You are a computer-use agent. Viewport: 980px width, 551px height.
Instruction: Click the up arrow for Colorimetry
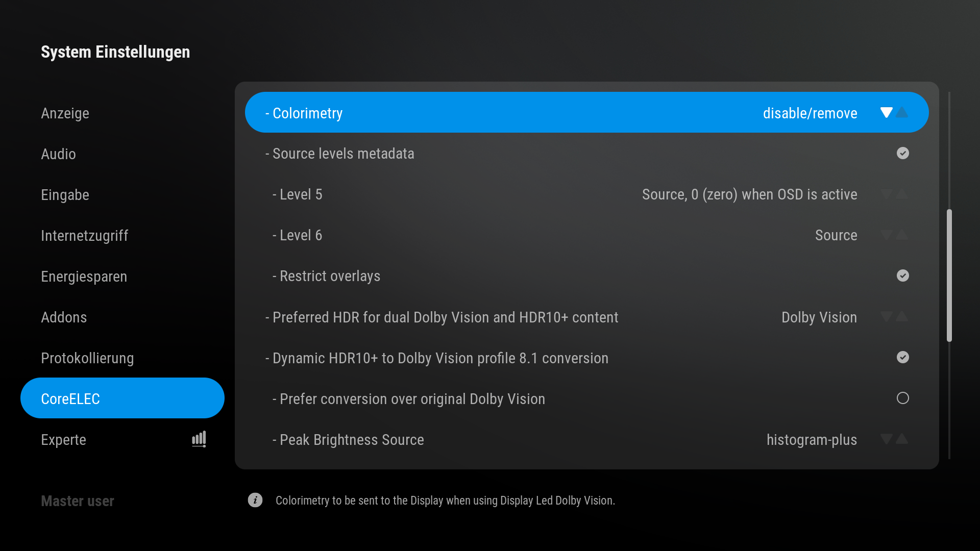tap(902, 112)
